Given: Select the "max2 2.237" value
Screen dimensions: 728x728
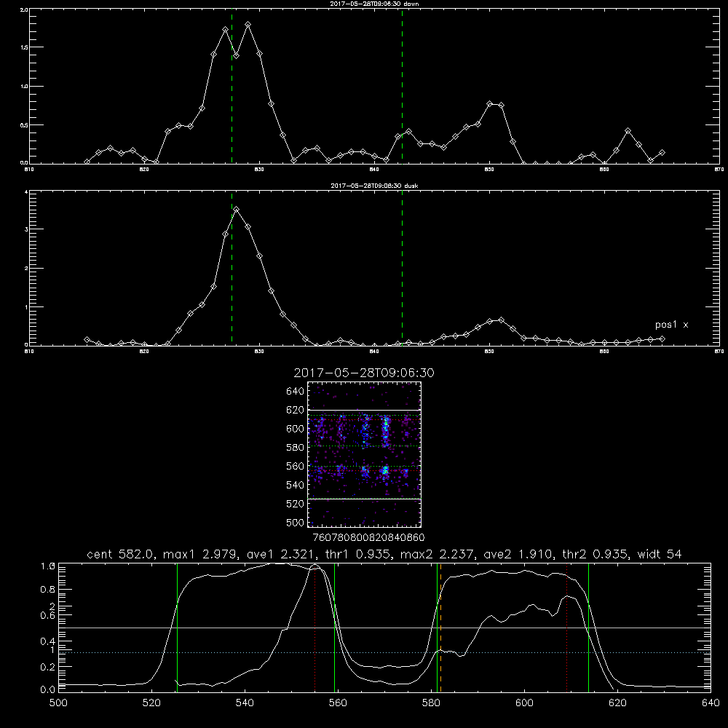Looking at the screenshot, I should tap(439, 554).
